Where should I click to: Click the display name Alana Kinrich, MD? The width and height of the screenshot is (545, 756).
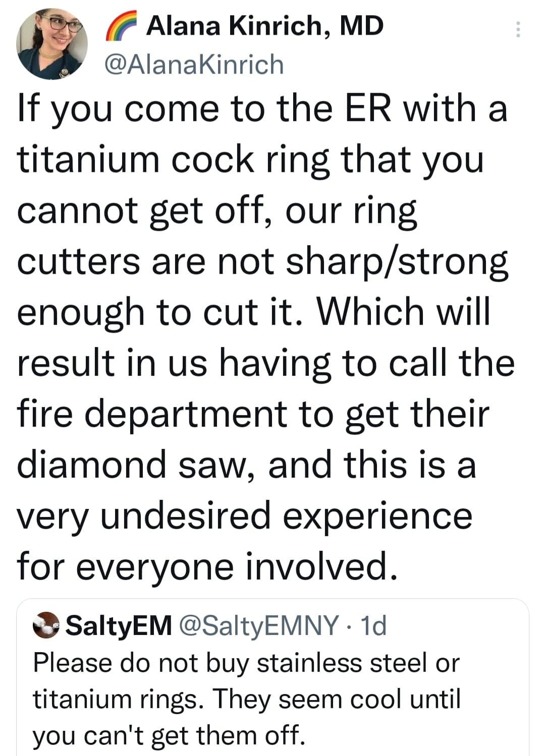tap(264, 25)
